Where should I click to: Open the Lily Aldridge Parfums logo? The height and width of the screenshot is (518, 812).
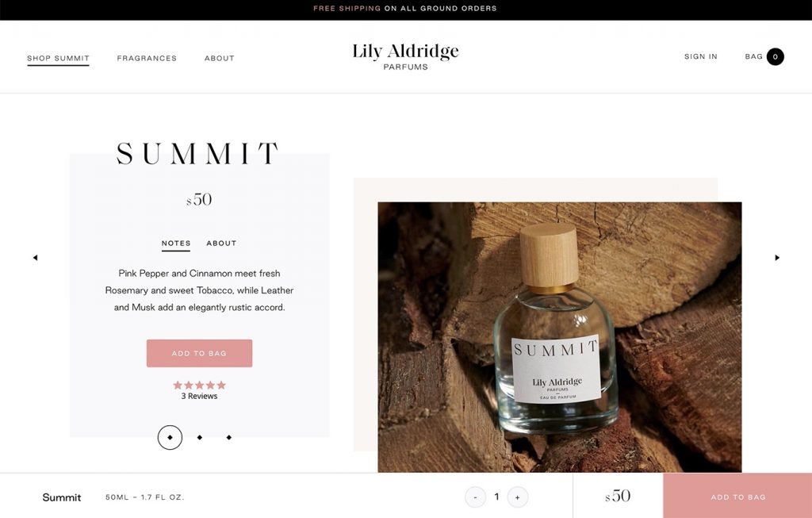pos(405,56)
